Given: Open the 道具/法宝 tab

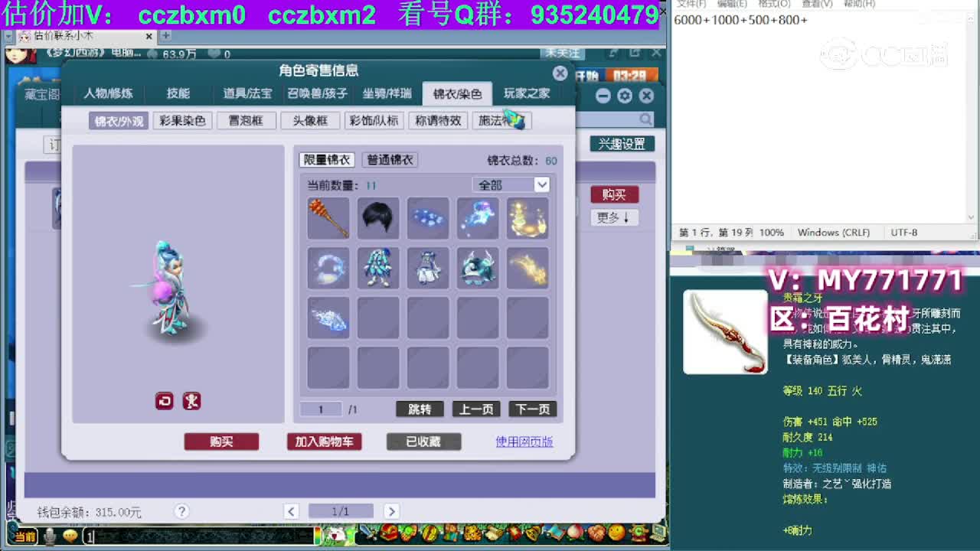Looking at the screenshot, I should [x=247, y=93].
